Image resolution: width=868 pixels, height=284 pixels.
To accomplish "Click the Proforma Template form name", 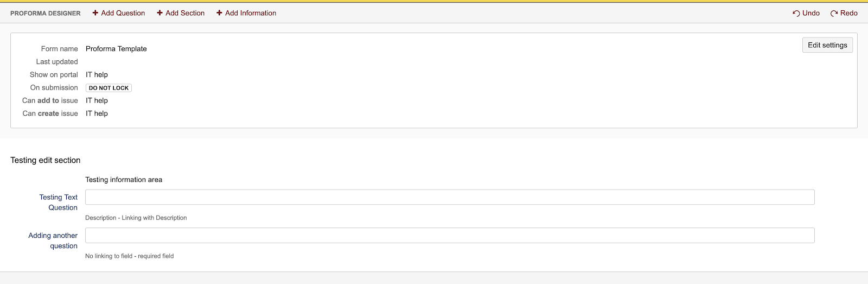I will click(x=116, y=49).
